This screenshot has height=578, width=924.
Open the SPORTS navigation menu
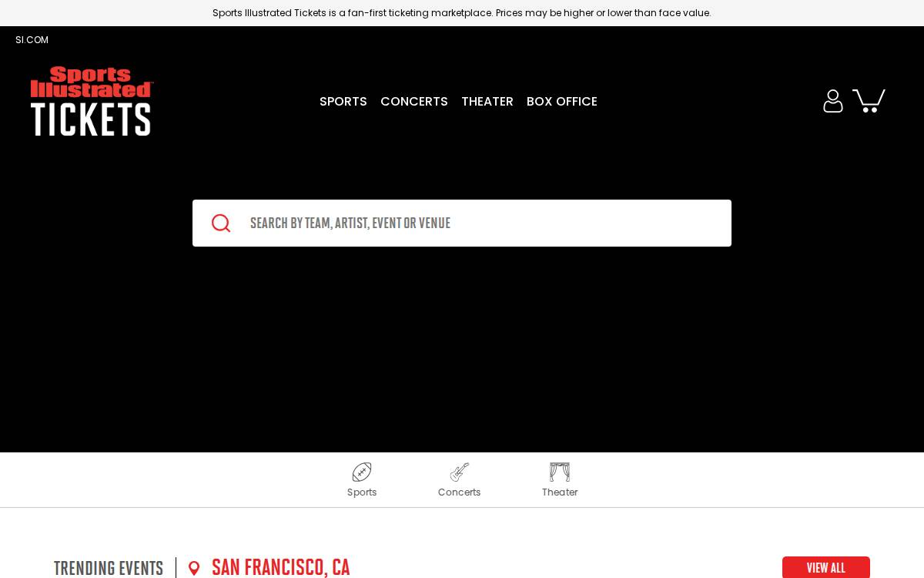pos(343,102)
